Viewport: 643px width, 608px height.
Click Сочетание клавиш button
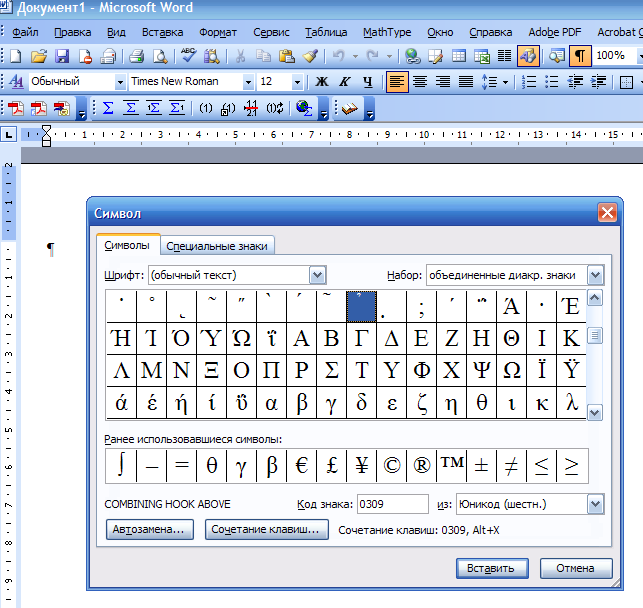(x=267, y=529)
